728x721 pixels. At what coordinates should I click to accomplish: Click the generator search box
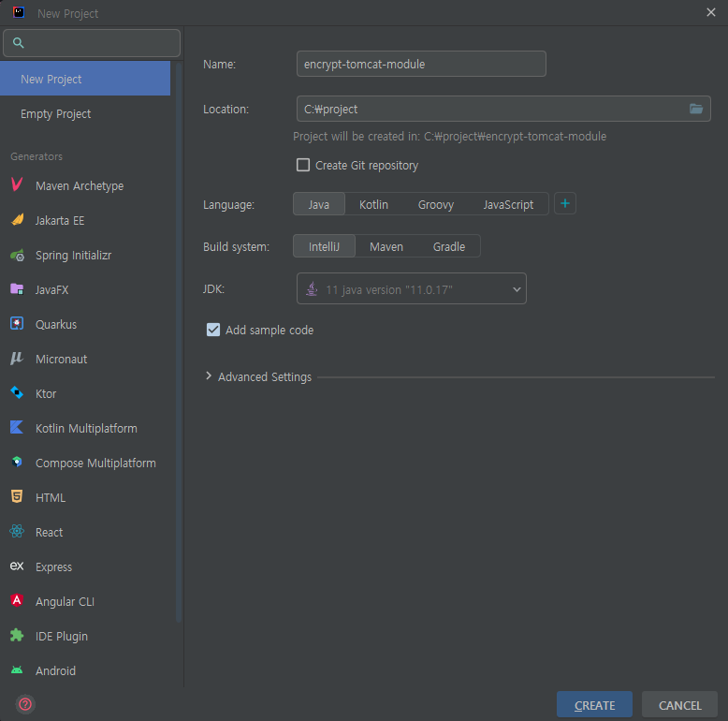(92, 43)
